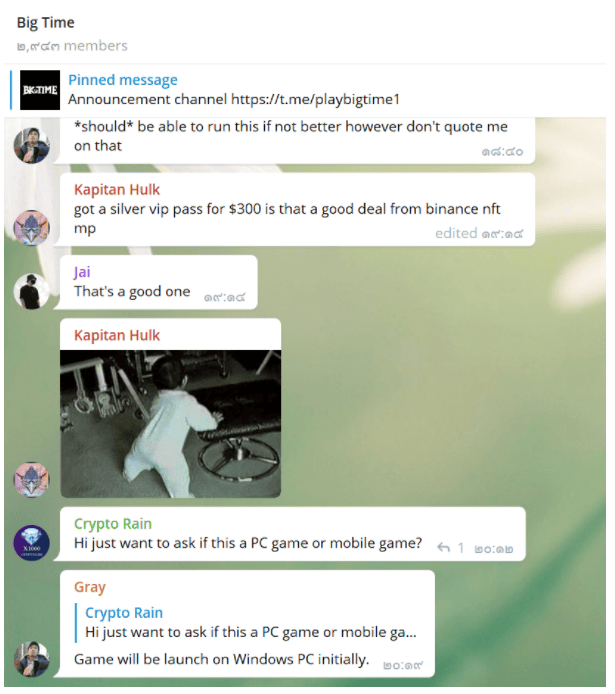Open the Big Time pinned message thumbnail
Image resolution: width=615 pixels, height=694 pixels.
pyautogui.click(x=40, y=90)
